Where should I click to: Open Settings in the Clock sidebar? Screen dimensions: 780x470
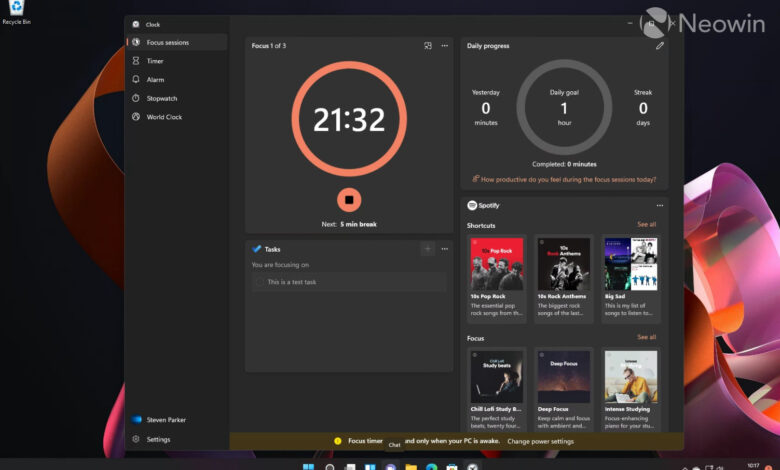177,439
